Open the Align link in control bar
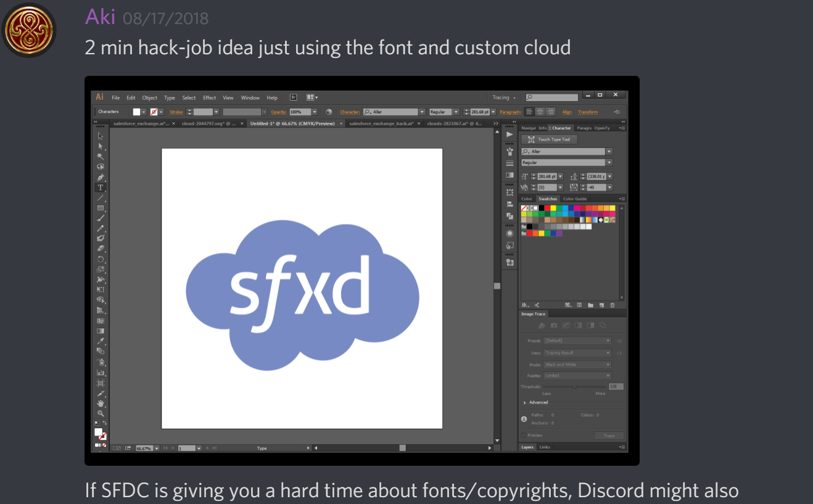Viewport: 813px width, 504px height. pyautogui.click(x=567, y=112)
